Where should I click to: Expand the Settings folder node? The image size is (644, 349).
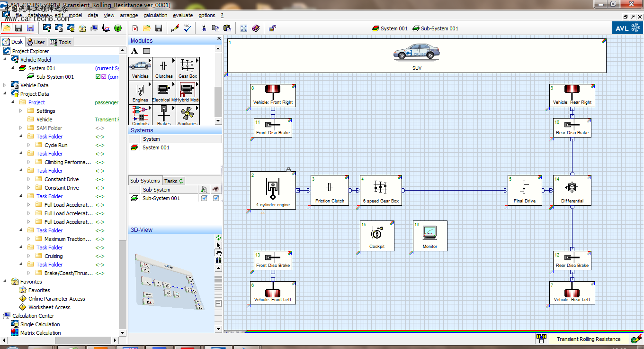[x=21, y=111]
